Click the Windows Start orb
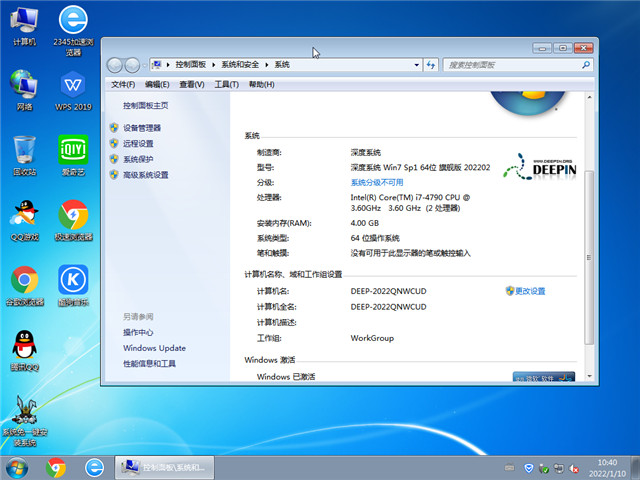This screenshot has height=480, width=640. (17, 467)
